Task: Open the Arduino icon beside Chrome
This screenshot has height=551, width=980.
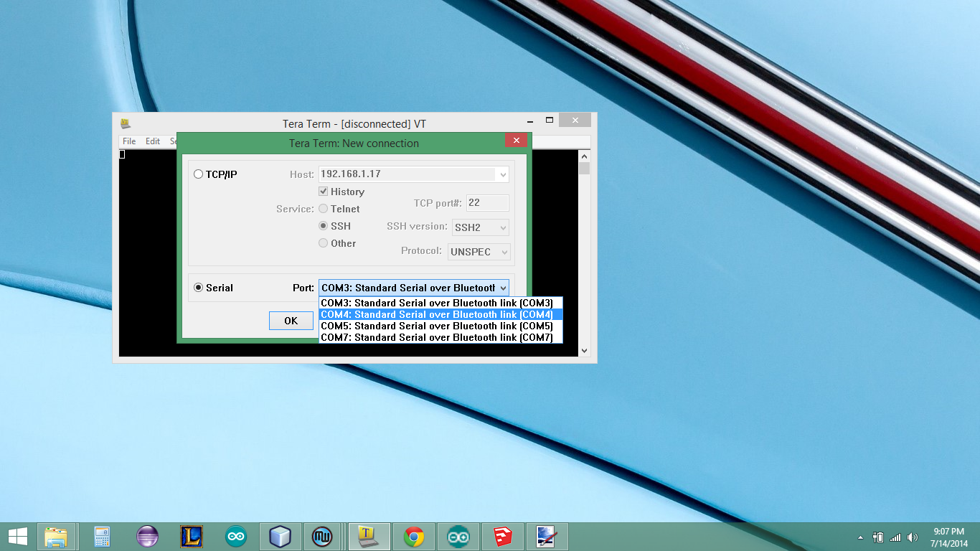Action: (x=458, y=537)
